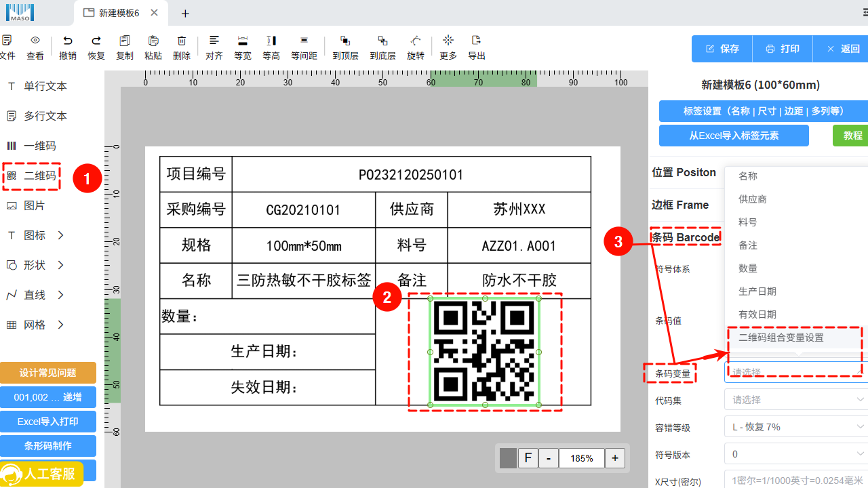The width and height of the screenshot is (868, 488).
Task: Bring element to top (到顶层)
Action: click(345, 47)
